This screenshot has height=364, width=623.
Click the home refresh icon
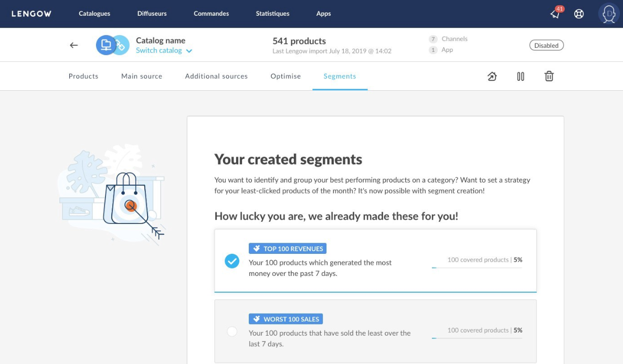click(492, 77)
